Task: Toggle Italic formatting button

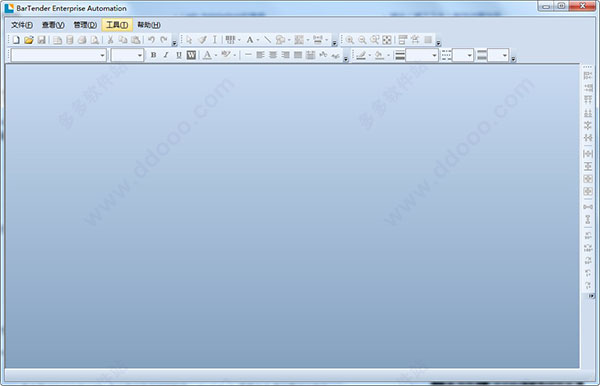Action: (x=166, y=55)
